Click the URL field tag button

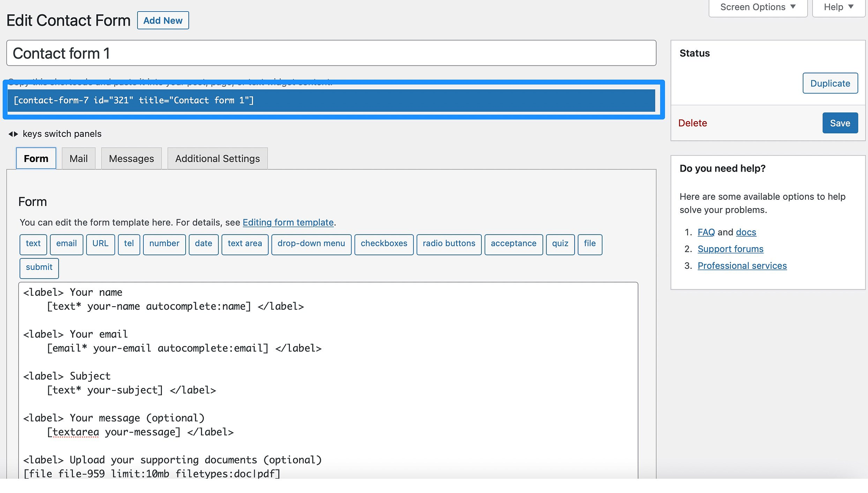pyautogui.click(x=99, y=243)
